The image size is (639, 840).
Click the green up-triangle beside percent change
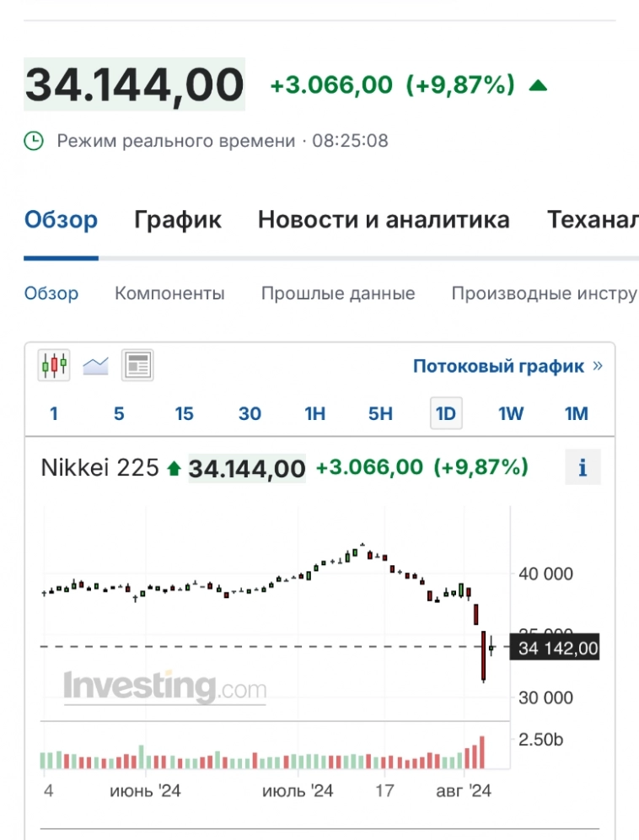click(538, 85)
